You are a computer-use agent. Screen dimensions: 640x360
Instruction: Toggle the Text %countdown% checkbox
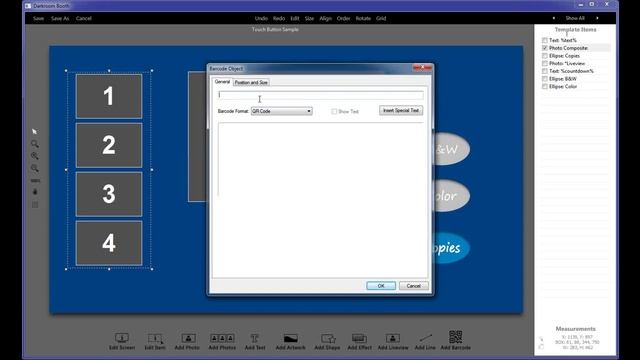[544, 71]
